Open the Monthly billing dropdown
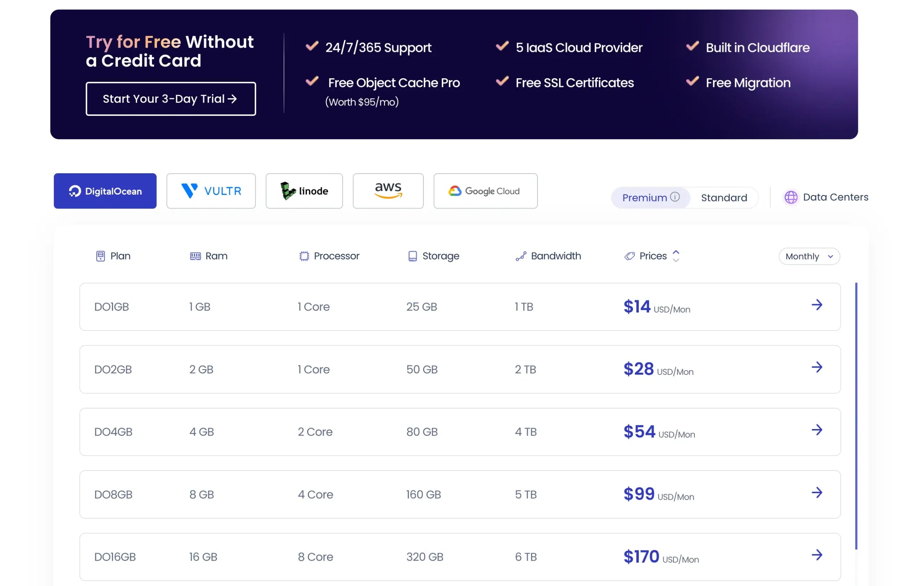Viewport: 924px width, 586px height. (x=809, y=256)
